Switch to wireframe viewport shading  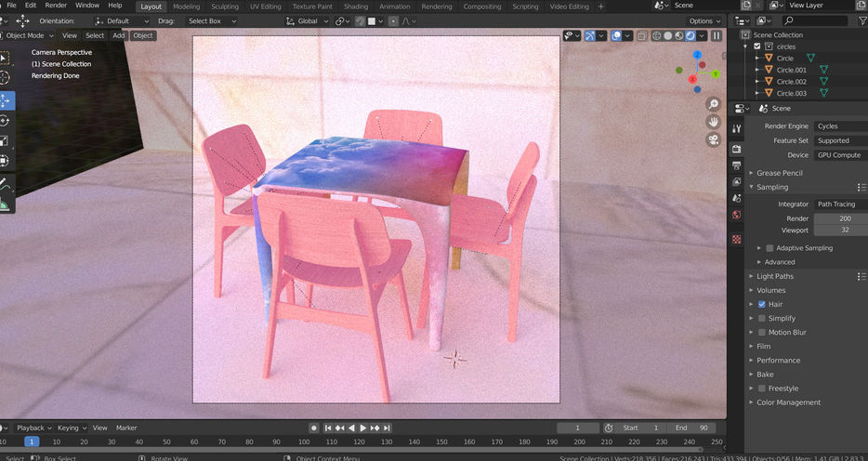click(x=656, y=36)
